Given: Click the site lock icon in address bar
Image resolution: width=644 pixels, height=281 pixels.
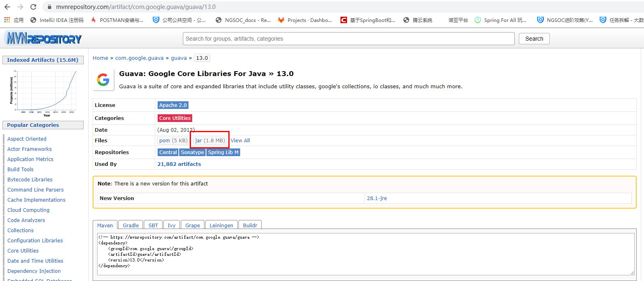Looking at the screenshot, I should 50,7.
